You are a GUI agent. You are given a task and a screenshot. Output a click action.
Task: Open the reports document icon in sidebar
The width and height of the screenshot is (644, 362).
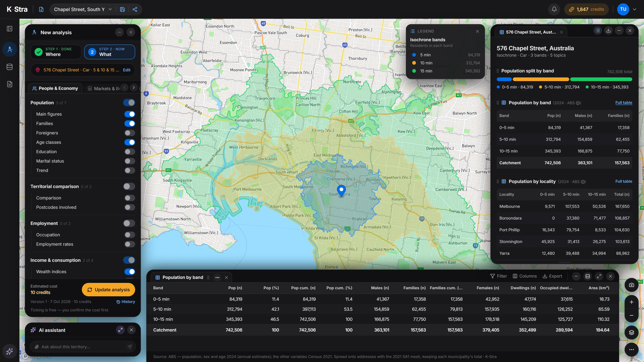point(10,84)
